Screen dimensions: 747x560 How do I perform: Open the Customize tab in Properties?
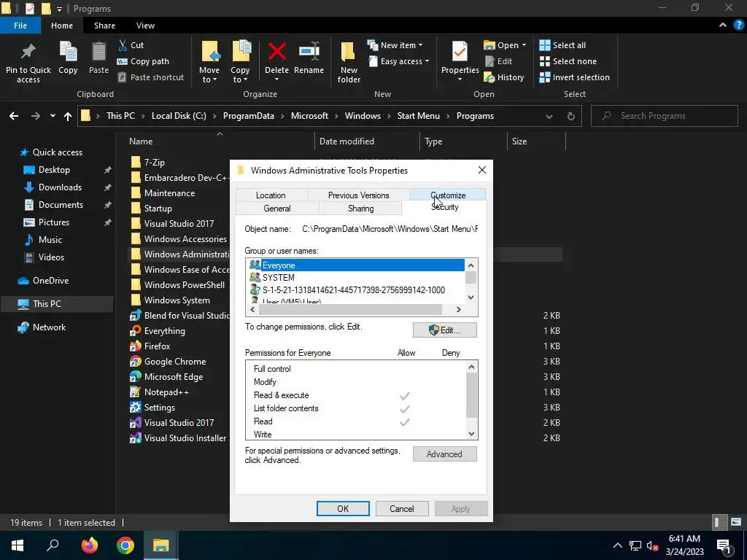448,195
